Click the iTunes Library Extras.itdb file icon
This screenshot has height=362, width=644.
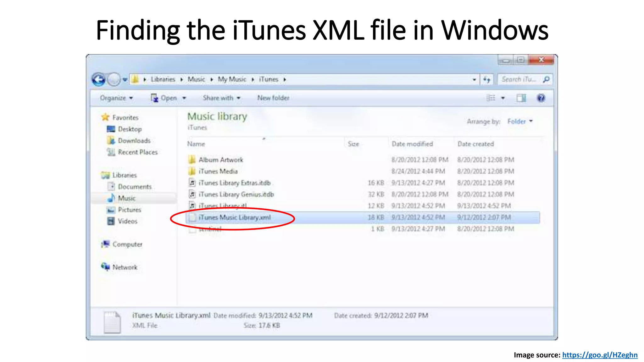192,183
